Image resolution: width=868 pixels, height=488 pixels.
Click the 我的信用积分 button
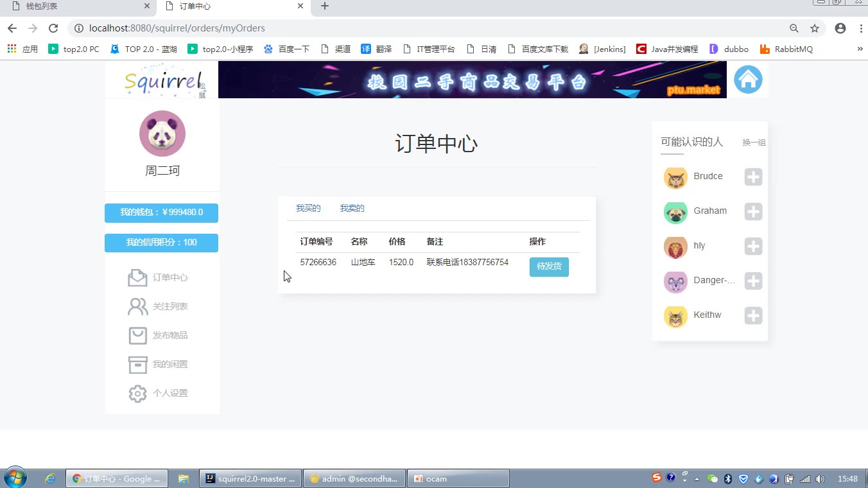(x=161, y=243)
